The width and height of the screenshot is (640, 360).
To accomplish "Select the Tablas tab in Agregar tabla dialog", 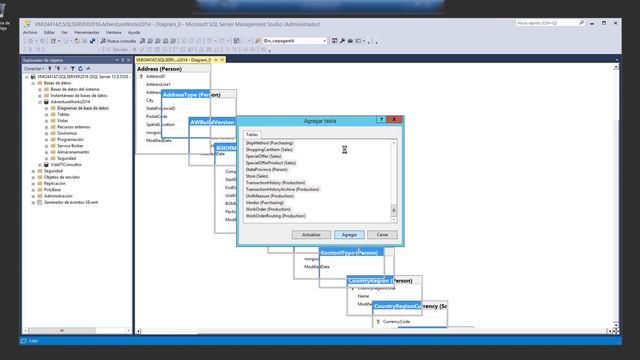I will click(252, 134).
